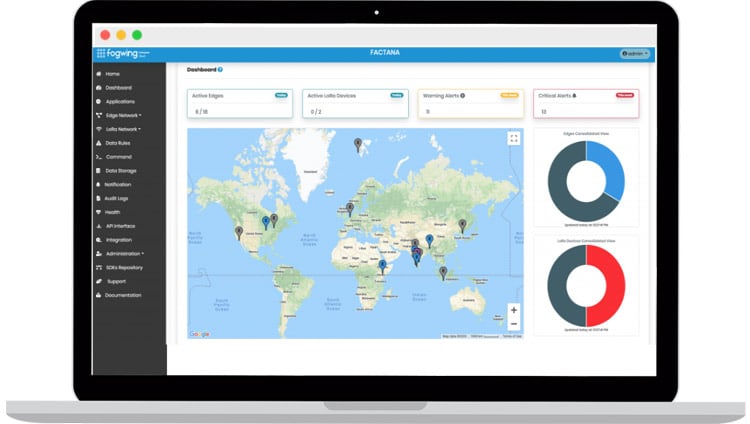Viewport: 750px width, 424px height.
Task: Click the Support wrench icon
Action: pos(98,281)
